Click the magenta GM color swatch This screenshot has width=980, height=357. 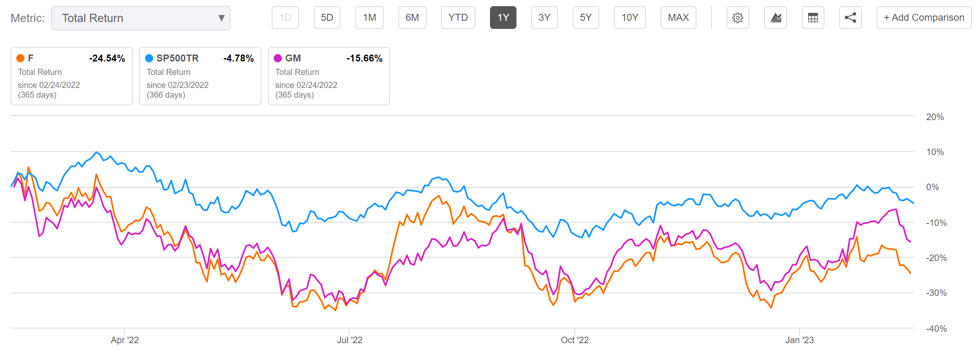pyautogui.click(x=277, y=58)
